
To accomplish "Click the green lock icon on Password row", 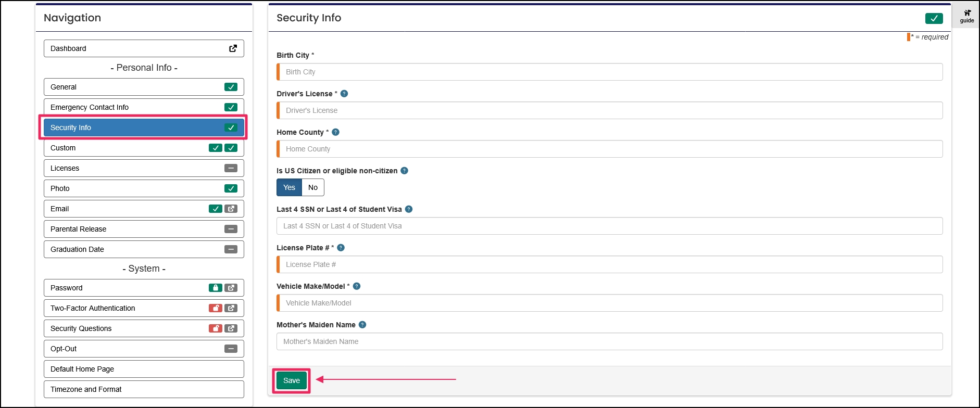I will point(215,287).
